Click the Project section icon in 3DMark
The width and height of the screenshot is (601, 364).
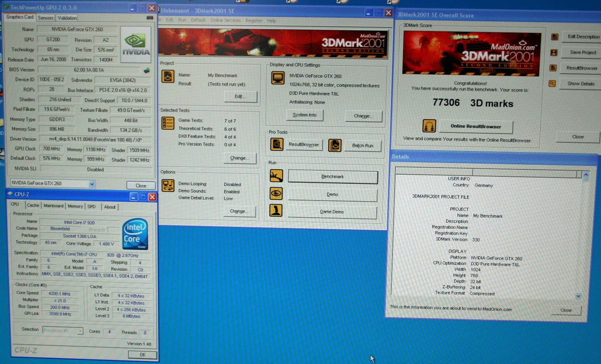click(168, 77)
